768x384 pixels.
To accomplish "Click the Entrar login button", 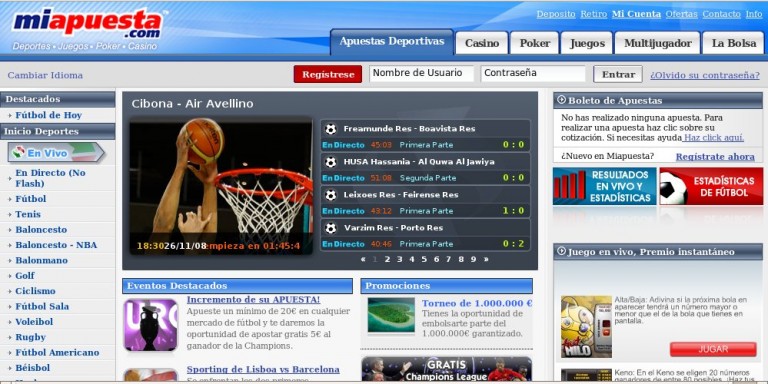I will (618, 74).
